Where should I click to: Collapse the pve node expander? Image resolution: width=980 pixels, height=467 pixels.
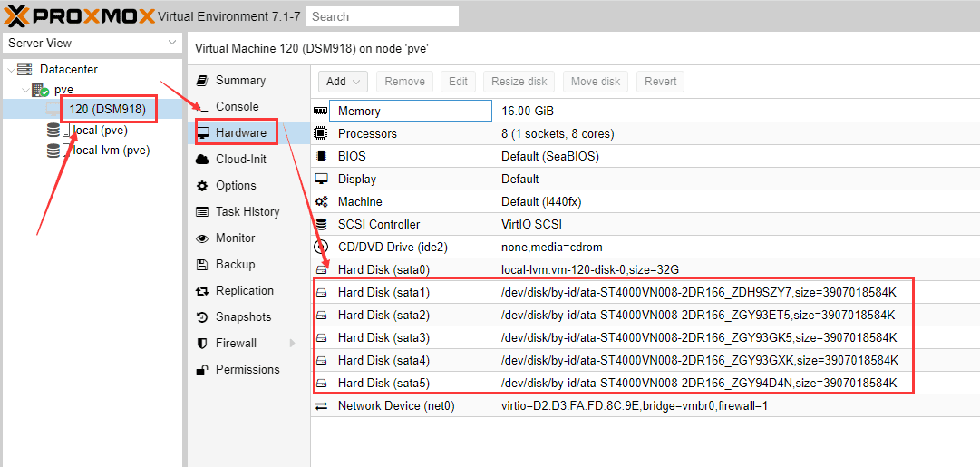25,90
